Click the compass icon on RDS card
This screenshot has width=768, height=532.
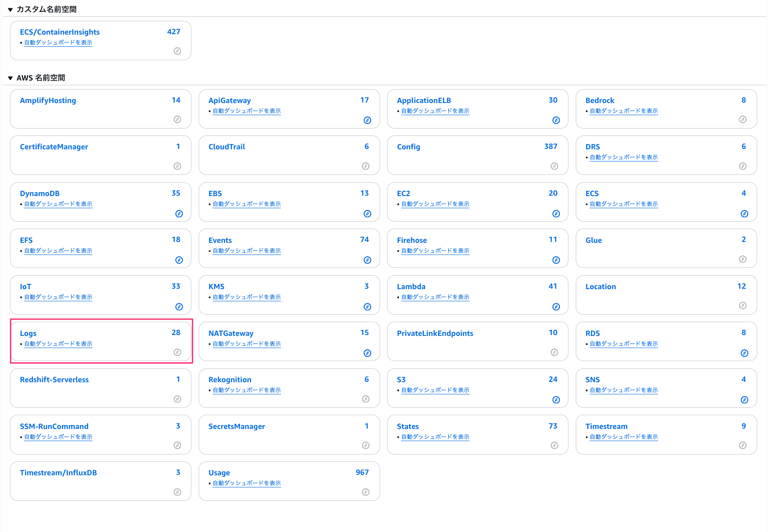(745, 353)
